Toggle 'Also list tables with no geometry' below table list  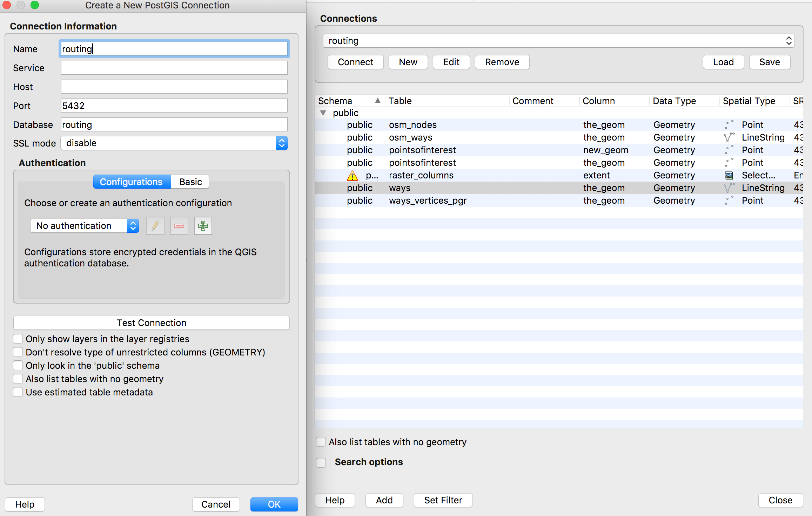click(321, 442)
